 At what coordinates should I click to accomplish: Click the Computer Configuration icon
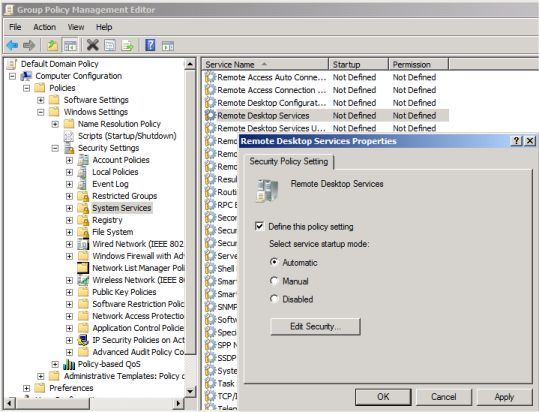(26, 76)
